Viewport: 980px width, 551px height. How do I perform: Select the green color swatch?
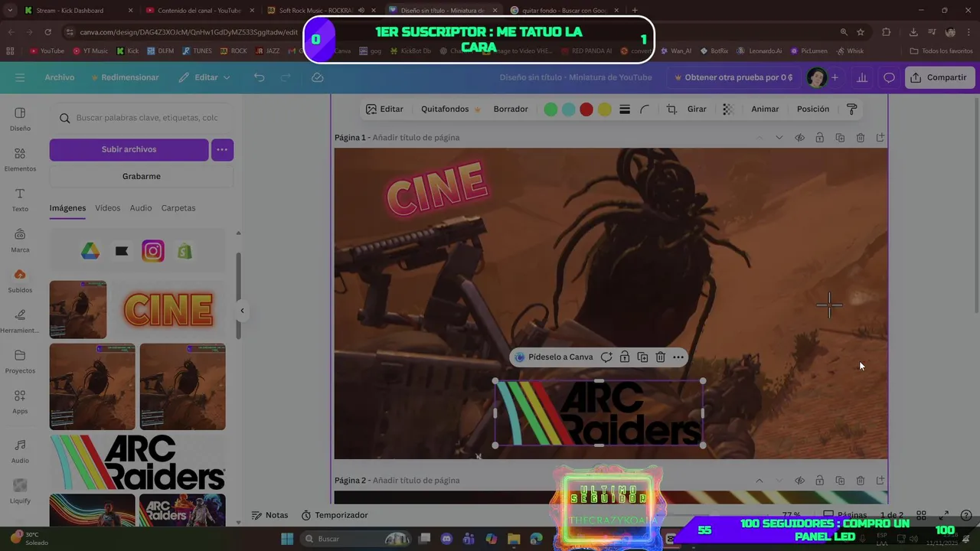click(550, 109)
